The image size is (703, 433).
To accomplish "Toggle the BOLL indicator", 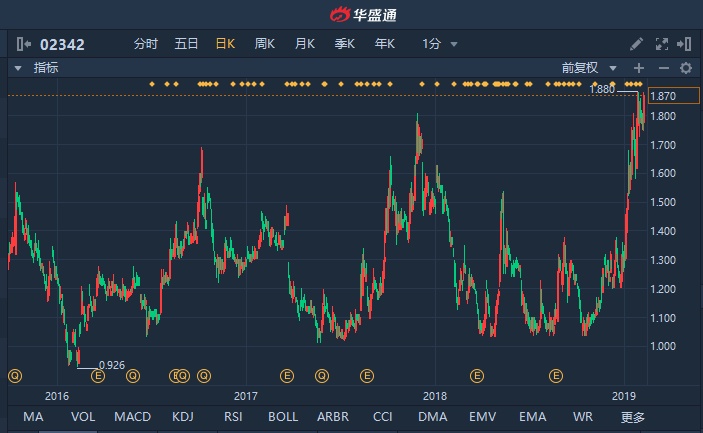I will (x=283, y=417).
